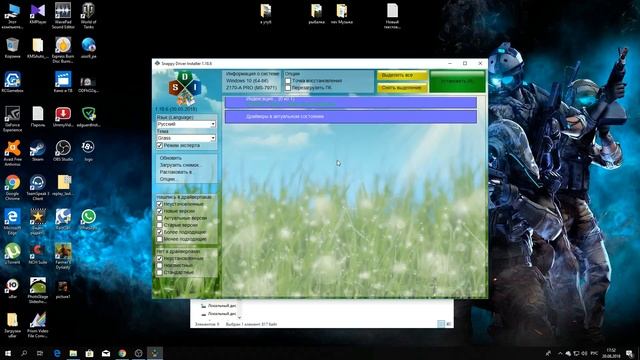
Task: Toggle Неустановленные under not-in-driverpacks
Action: coord(160,258)
